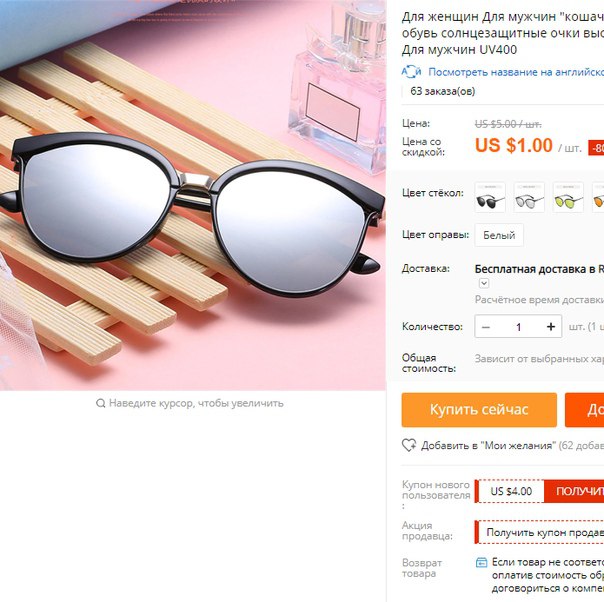The height and width of the screenshot is (602, 604).
Task: Click the translate icon beside English title link
Action: coord(411,72)
